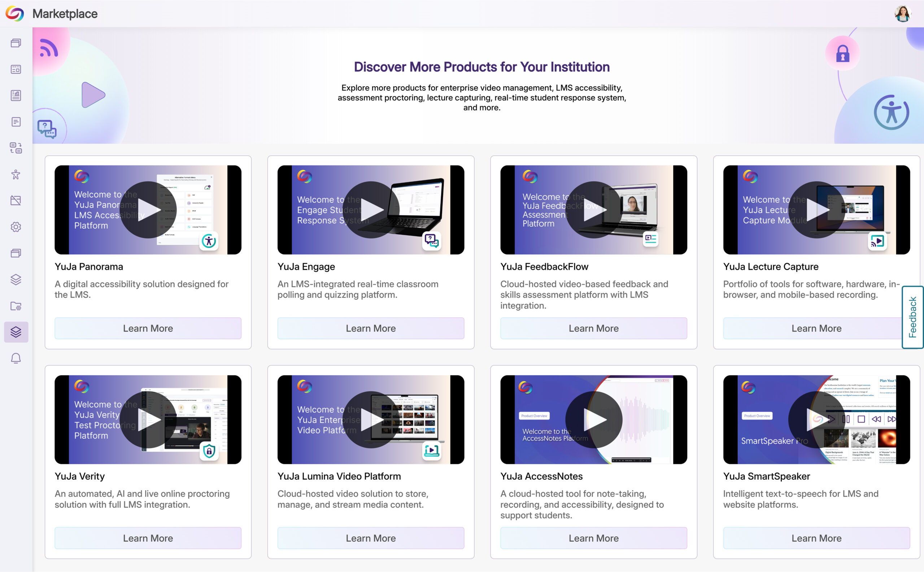Play the Lumina Video Platform welcome video

[x=371, y=420]
